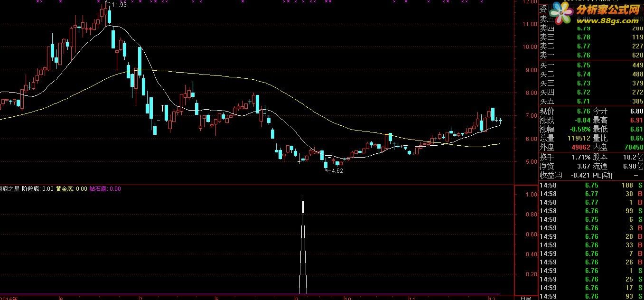644x300 pixels.
Task: Select the 14:58 trade tick with volume 30
Action: [591, 194]
